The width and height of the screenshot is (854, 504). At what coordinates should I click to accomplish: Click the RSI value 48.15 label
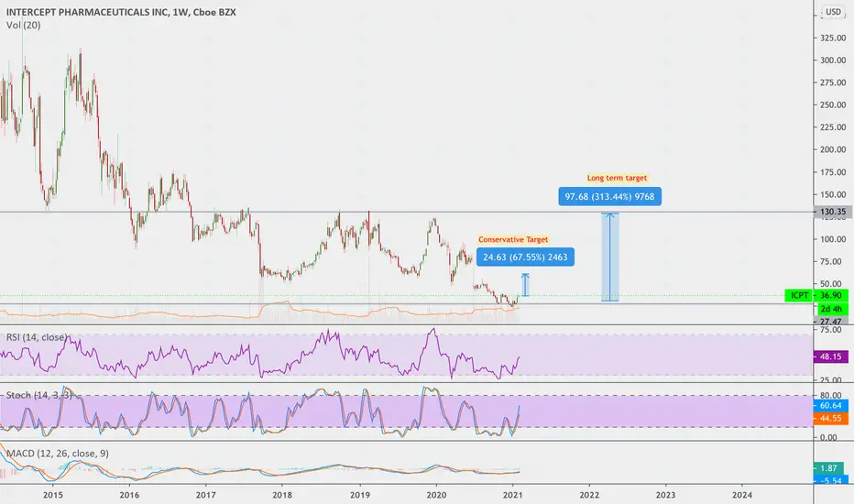click(830, 356)
